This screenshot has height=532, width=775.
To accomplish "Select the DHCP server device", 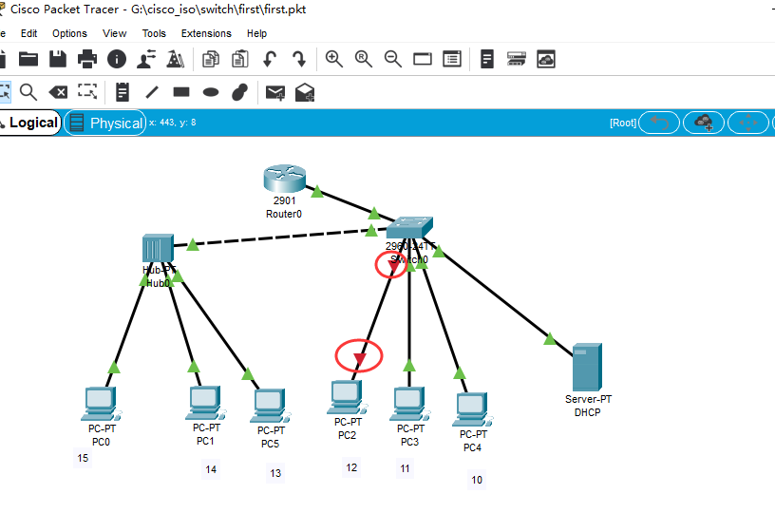I will (x=587, y=367).
